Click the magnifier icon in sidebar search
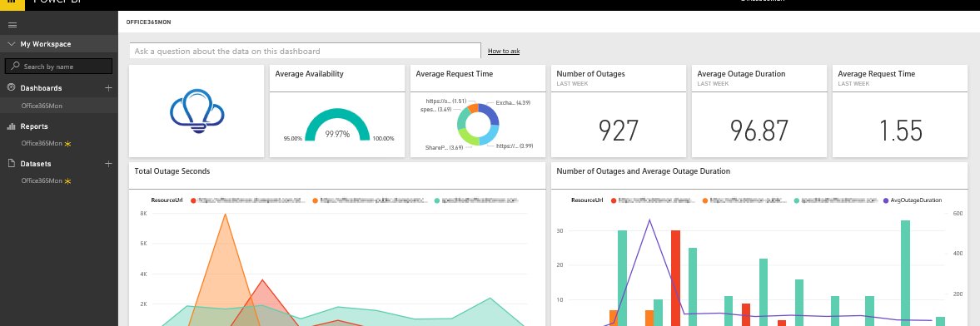 (16, 67)
